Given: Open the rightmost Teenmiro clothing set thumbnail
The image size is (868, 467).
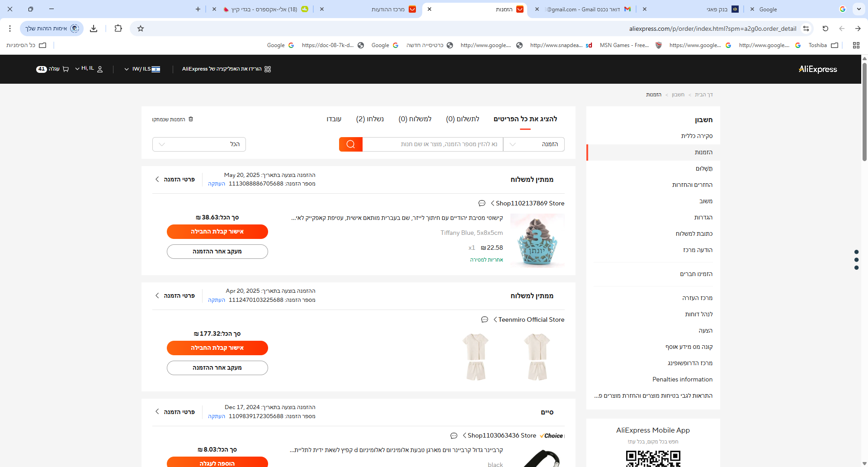Looking at the screenshot, I should pos(538,357).
